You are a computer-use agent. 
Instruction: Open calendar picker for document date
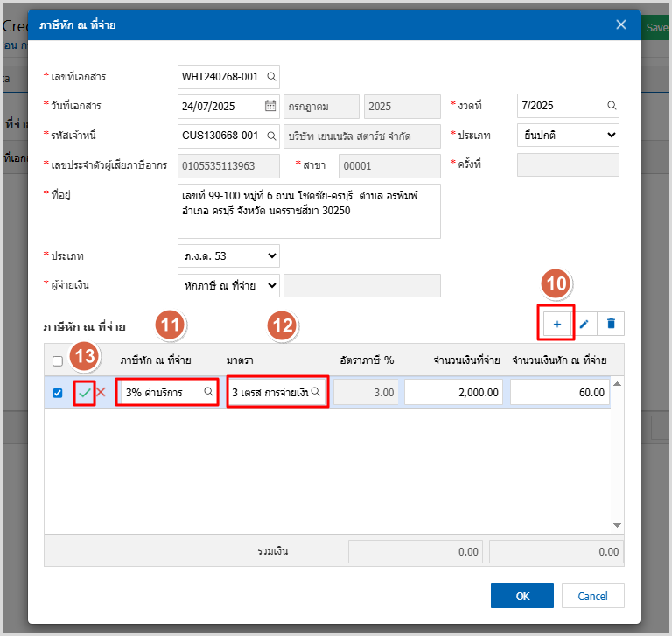270,106
